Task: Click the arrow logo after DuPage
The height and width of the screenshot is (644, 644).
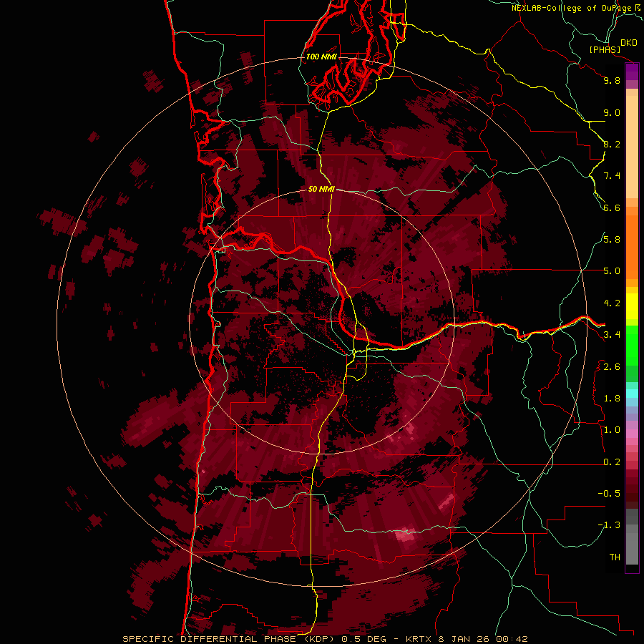Action: (637, 7)
